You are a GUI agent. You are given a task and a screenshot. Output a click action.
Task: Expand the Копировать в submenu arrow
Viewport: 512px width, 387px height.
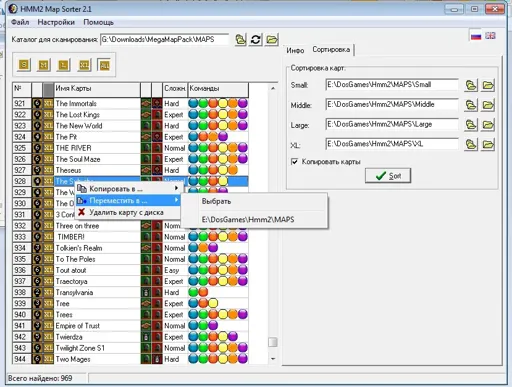(176, 189)
